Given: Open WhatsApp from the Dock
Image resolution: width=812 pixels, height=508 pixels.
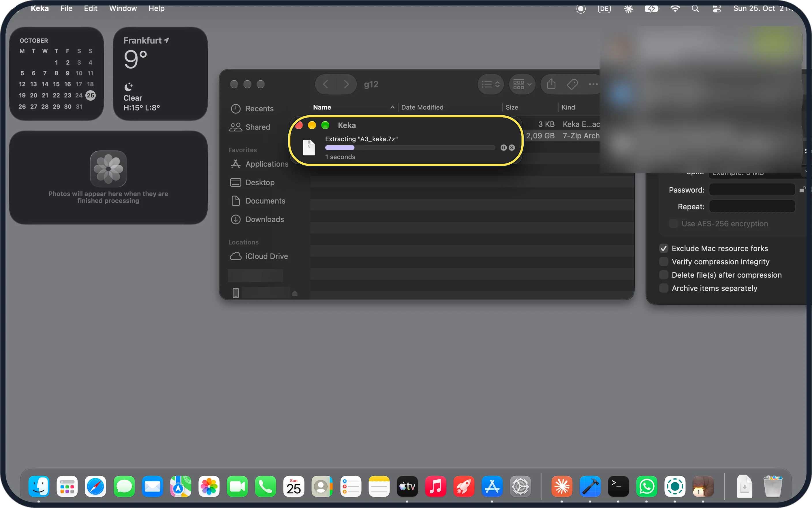Looking at the screenshot, I should (x=646, y=486).
